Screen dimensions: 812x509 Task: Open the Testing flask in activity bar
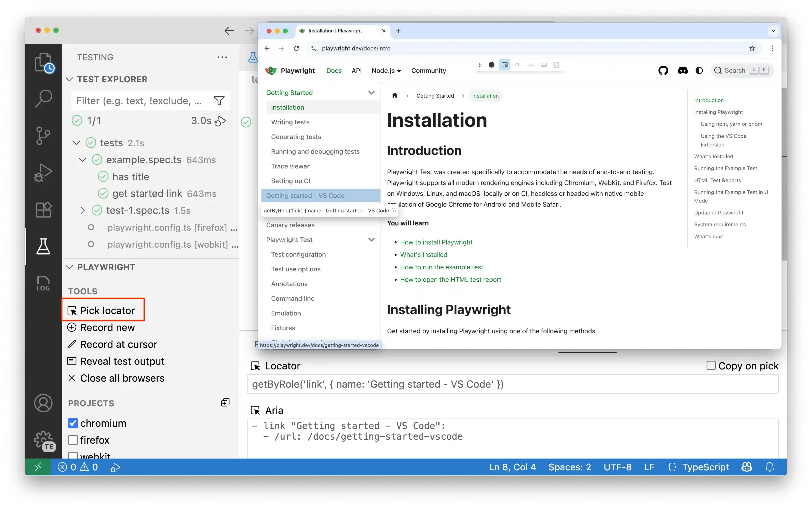pos(43,246)
